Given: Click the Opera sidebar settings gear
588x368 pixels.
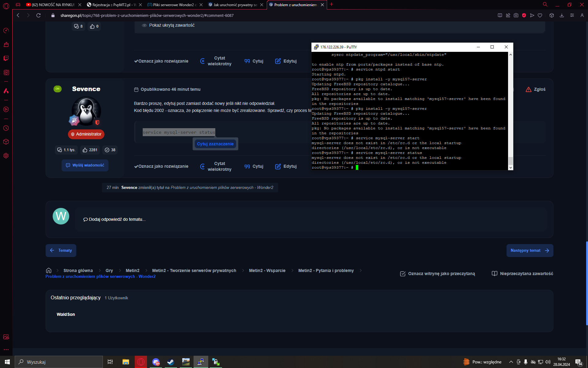Looking at the screenshot, I should point(6,156).
